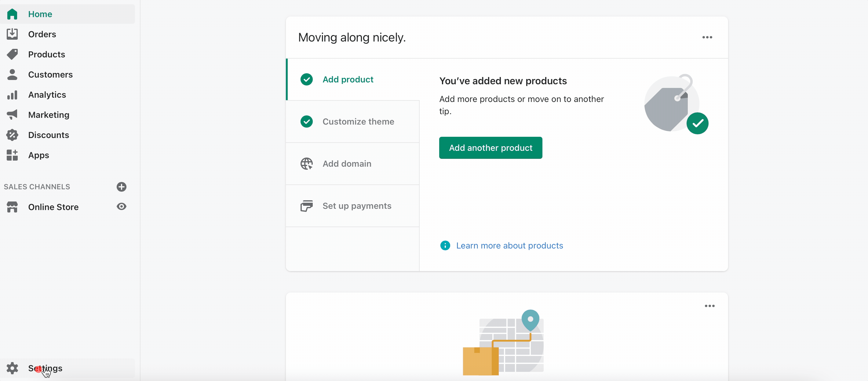
Task: Click the Products tag icon
Action: (12, 54)
